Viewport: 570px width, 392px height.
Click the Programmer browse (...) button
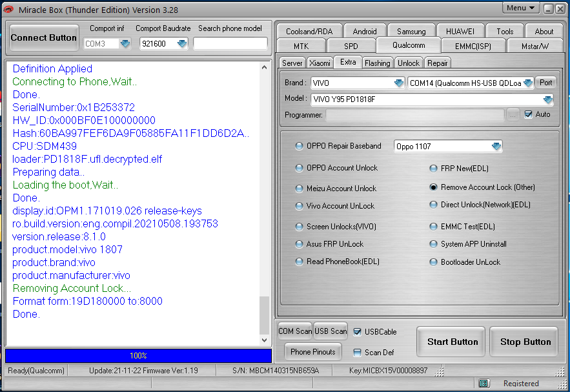click(513, 115)
